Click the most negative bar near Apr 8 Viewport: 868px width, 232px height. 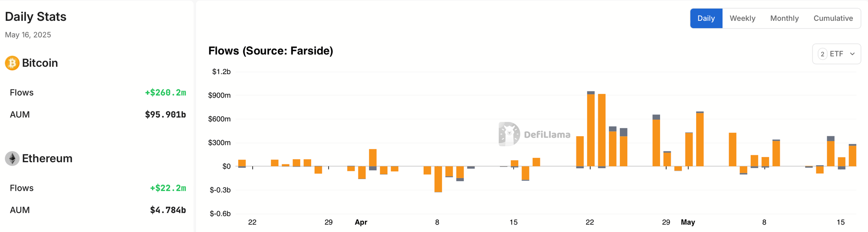point(438,179)
